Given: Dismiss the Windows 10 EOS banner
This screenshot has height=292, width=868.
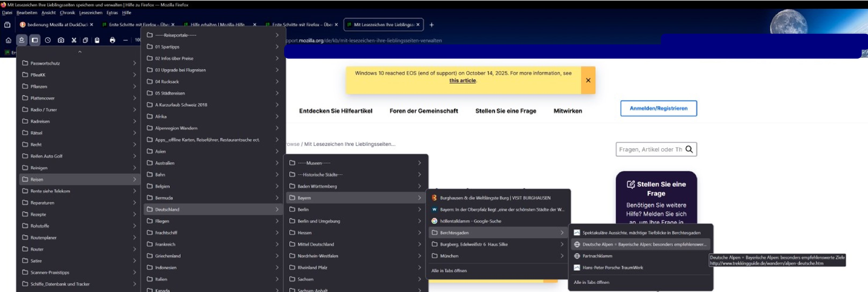Looking at the screenshot, I should tap(588, 80).
